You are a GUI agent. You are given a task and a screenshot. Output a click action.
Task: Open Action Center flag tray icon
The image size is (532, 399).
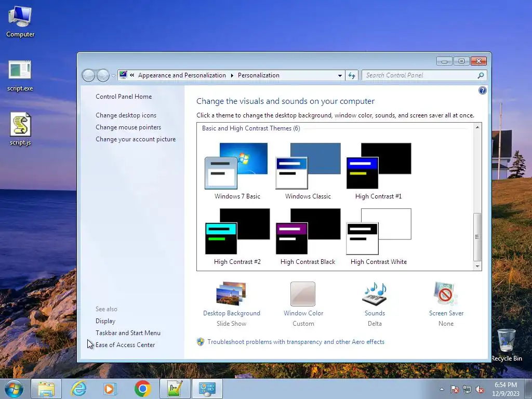455,389
